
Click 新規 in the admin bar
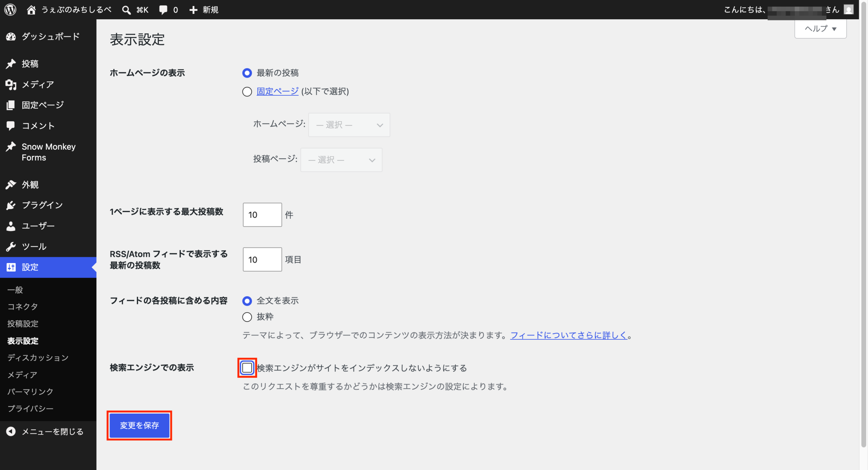pos(211,10)
